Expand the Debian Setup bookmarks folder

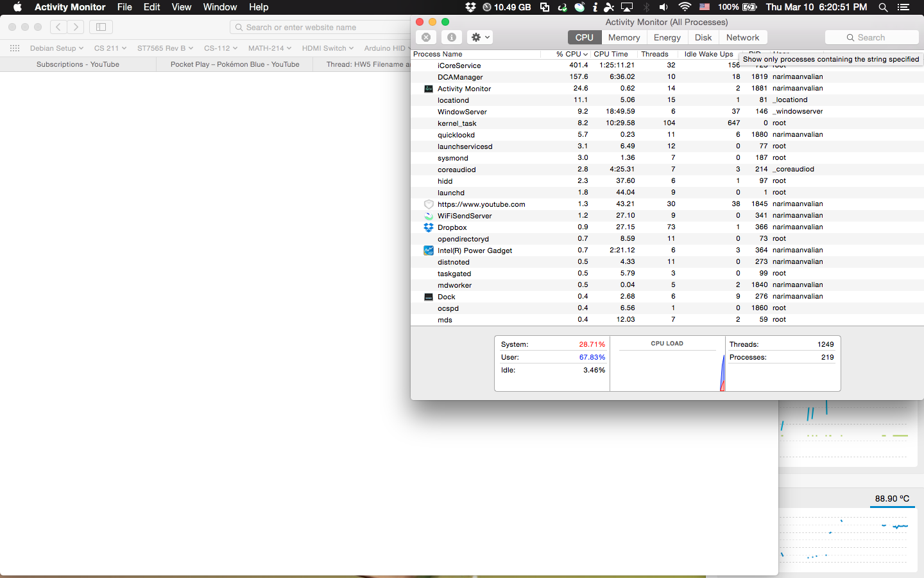coord(56,48)
